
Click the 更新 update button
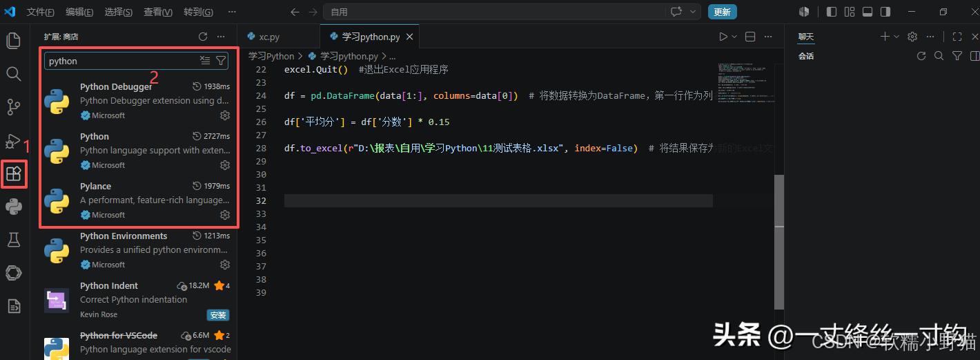722,12
